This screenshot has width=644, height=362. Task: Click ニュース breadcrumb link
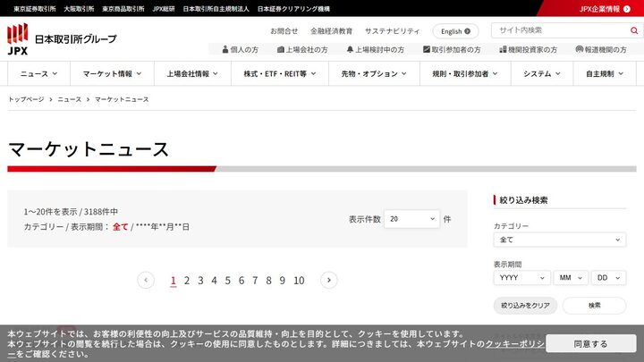(70, 99)
